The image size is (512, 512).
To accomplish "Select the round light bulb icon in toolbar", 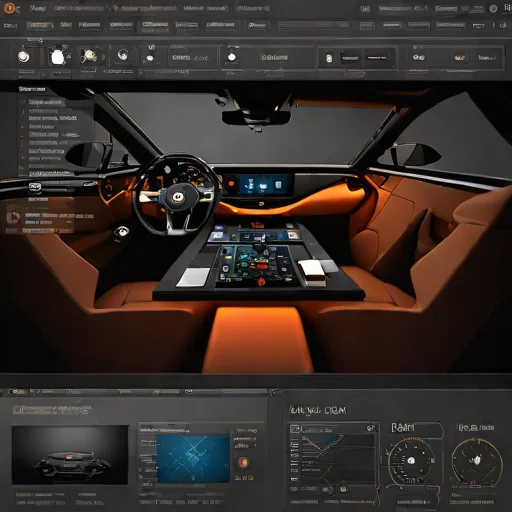I will coord(24,56).
